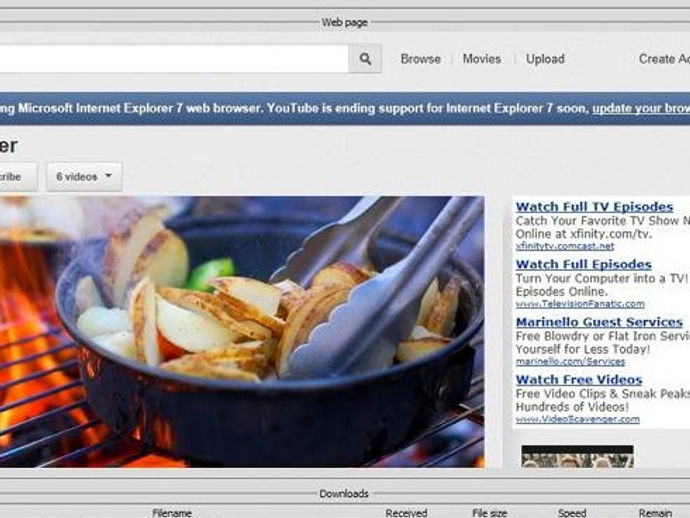Image resolution: width=690 pixels, height=518 pixels.
Task: Click 'Free Blowdry or Flat Iron' ad text
Action: [603, 336]
